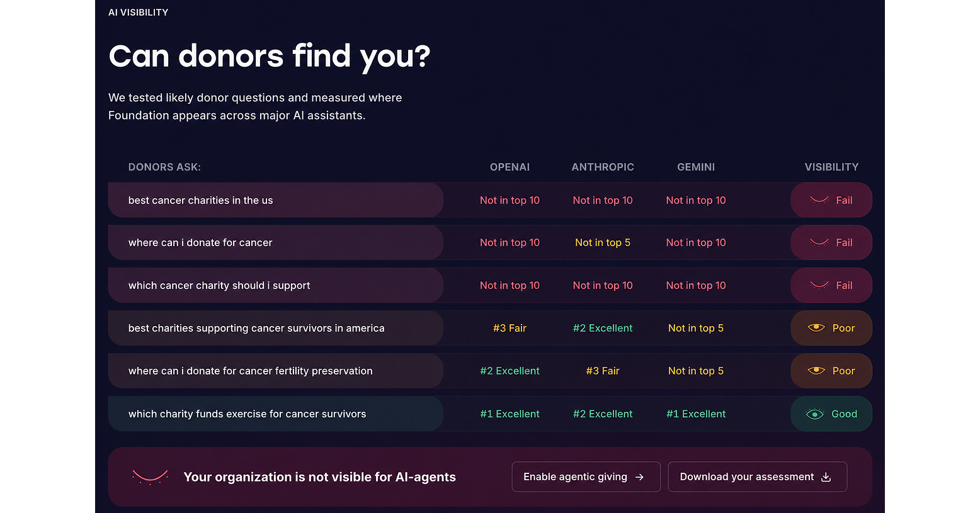
Task: Click the 'AI VISIBILITY' section label
Action: click(x=139, y=13)
